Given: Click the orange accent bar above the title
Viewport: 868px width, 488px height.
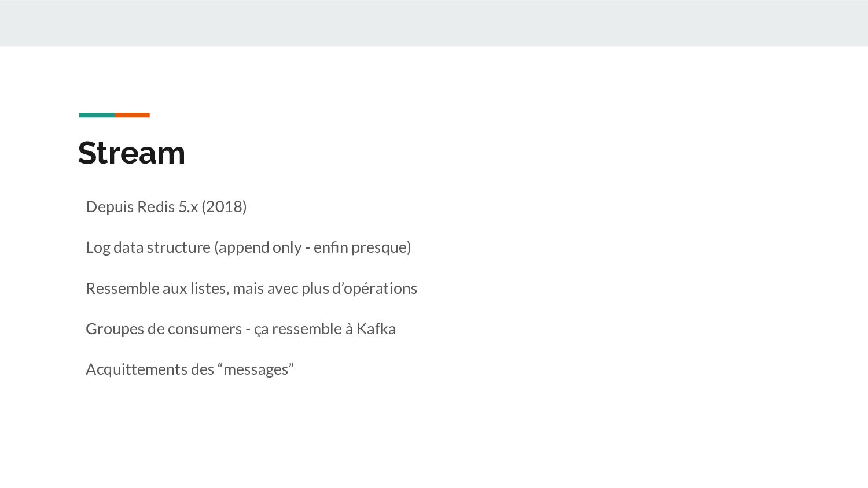Looking at the screenshot, I should point(132,115).
